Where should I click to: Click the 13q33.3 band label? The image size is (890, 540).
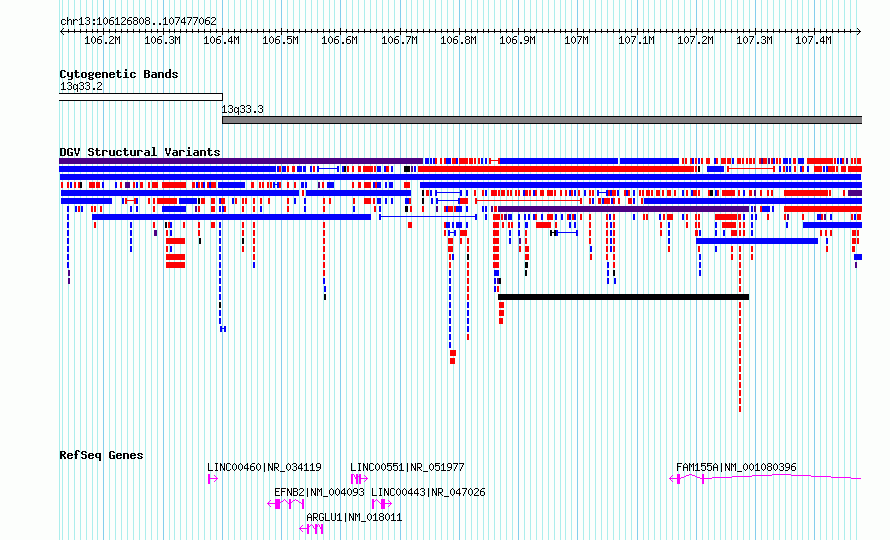pos(242,109)
